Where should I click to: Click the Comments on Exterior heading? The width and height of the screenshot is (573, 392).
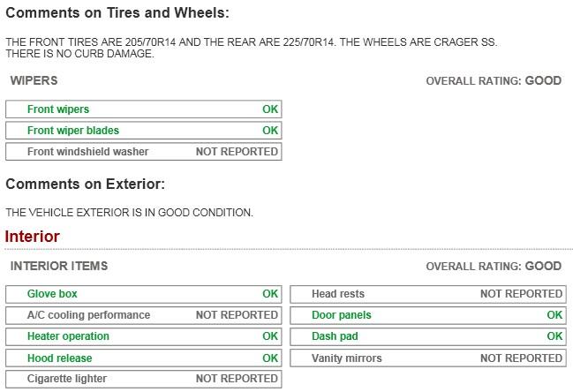[85, 185]
